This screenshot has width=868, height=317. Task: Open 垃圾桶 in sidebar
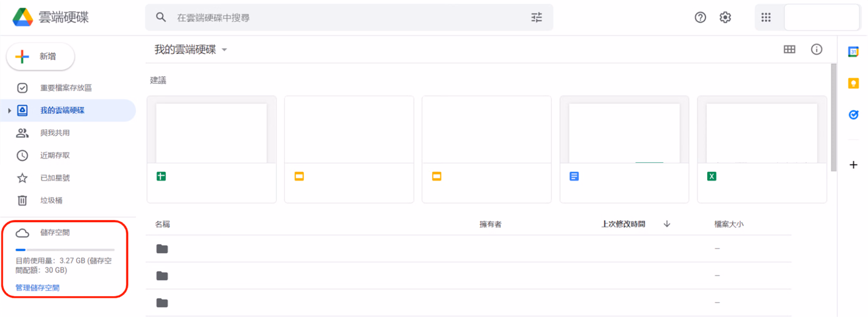coord(51,201)
